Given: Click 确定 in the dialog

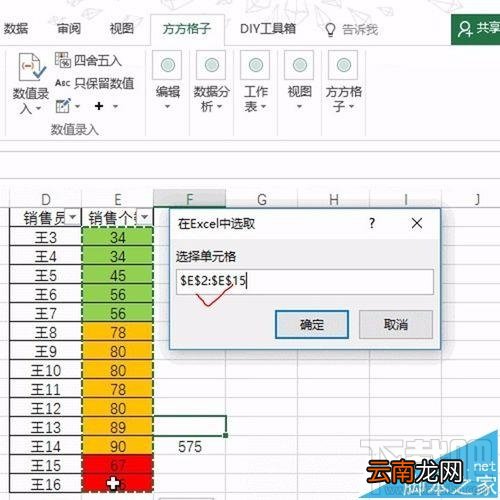Looking at the screenshot, I should [312, 324].
